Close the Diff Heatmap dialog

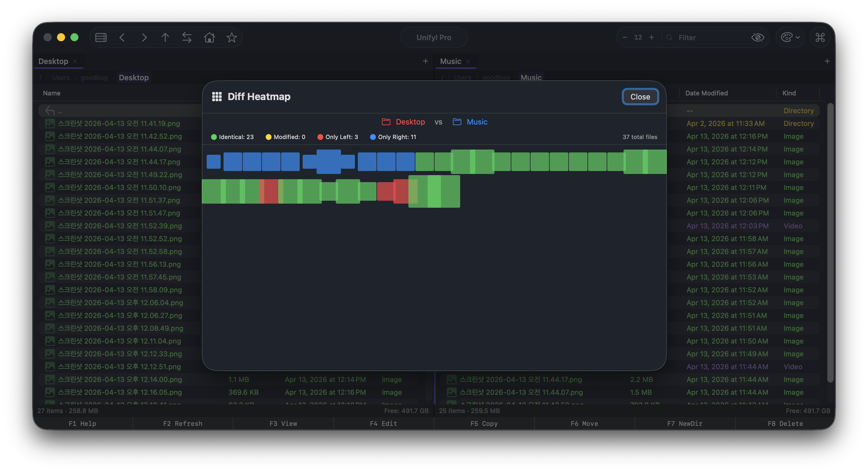pos(640,97)
